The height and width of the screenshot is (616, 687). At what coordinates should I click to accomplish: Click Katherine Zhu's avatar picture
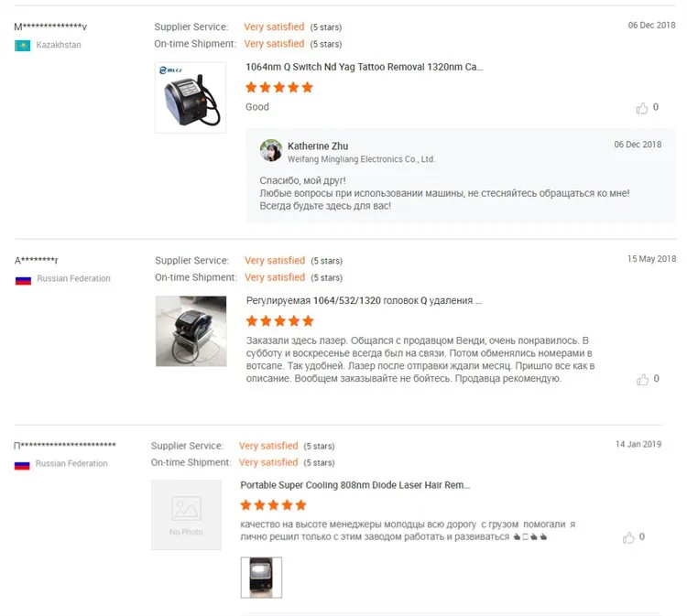(x=270, y=150)
